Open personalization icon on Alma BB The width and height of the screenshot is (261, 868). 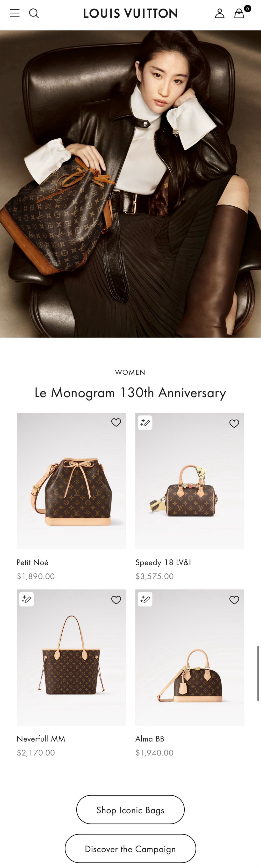tap(145, 599)
